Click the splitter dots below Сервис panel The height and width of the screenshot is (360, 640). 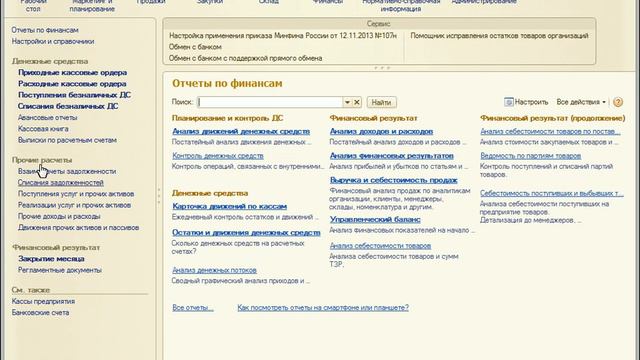coord(382,68)
